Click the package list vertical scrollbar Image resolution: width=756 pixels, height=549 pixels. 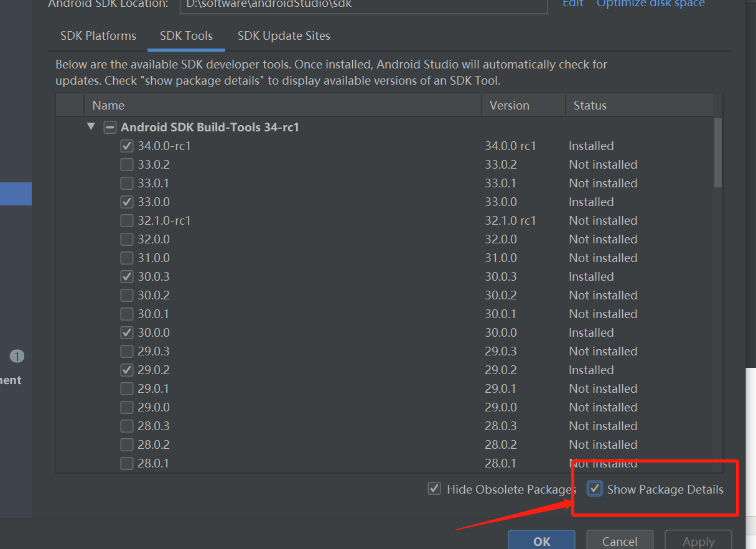click(x=718, y=152)
